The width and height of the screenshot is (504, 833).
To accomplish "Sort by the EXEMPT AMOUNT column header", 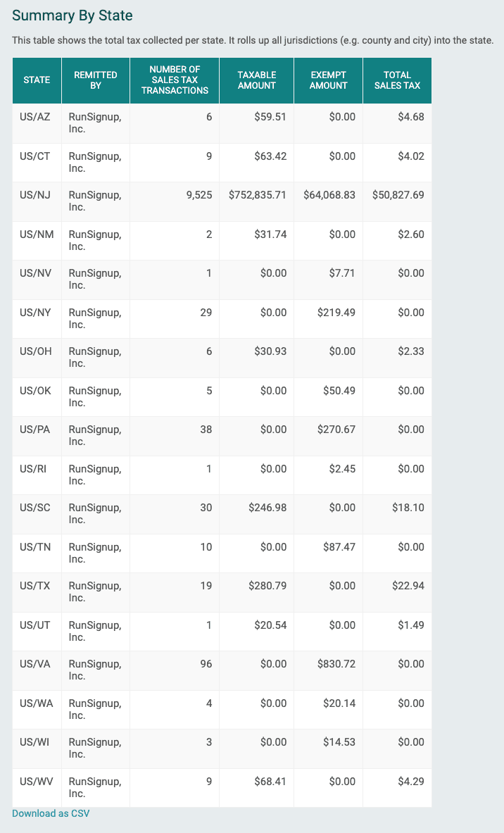I will pyautogui.click(x=327, y=80).
